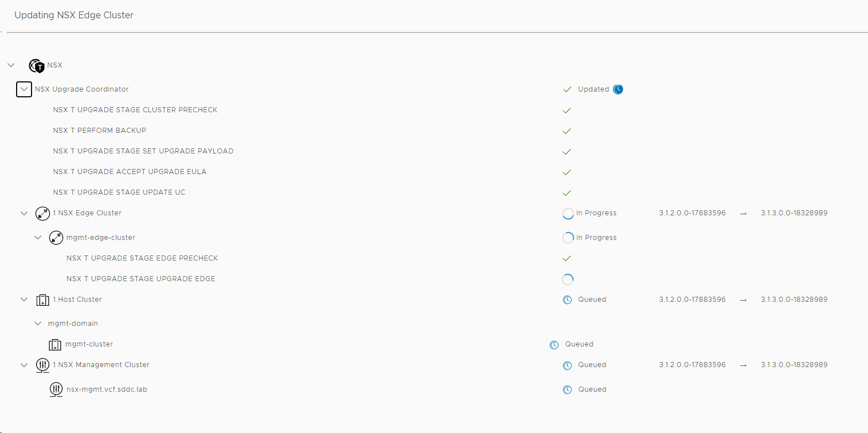Click the mgmt-cluster label

coord(89,344)
